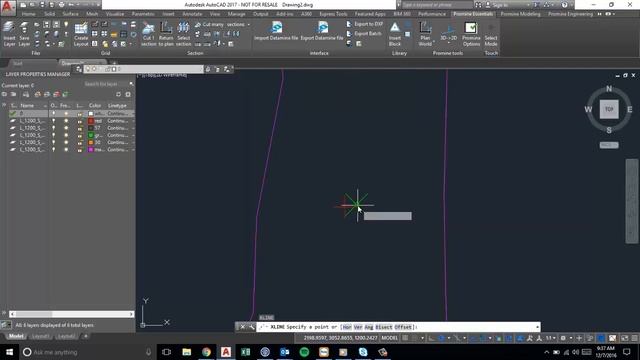Image resolution: width=640 pixels, height=360 pixels.
Task: Activate the Select section tool
Action: [183, 33]
